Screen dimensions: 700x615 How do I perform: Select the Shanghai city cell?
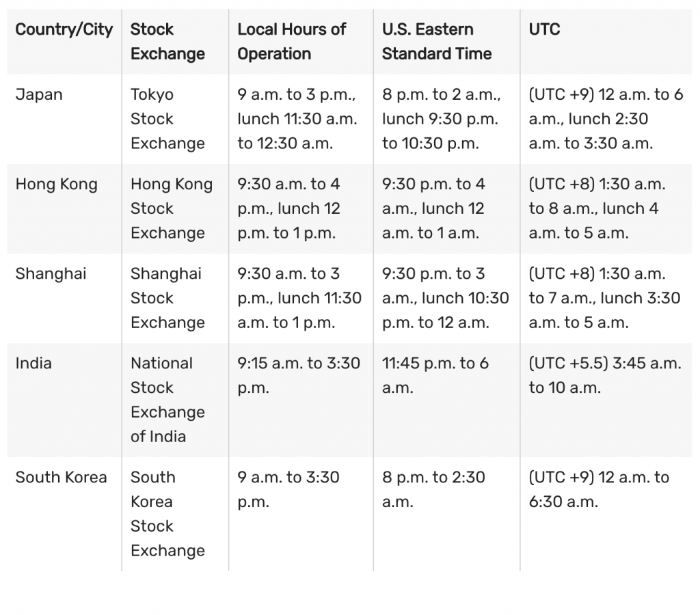point(51,273)
